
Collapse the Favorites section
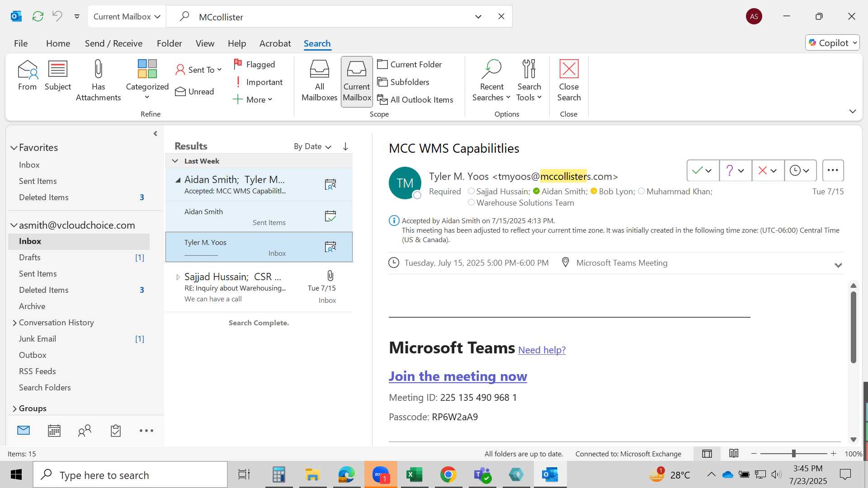(x=14, y=148)
